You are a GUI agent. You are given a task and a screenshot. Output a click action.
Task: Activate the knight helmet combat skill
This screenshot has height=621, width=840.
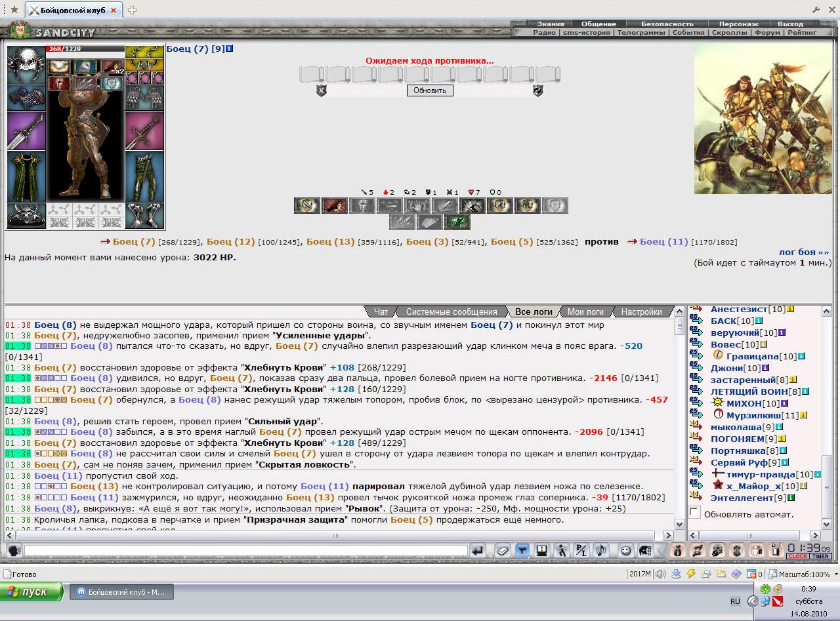362,206
